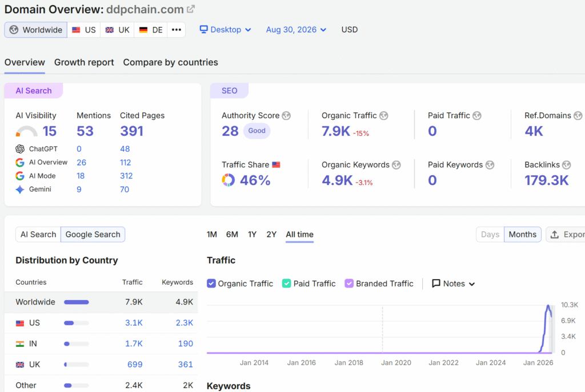585x392 pixels.
Task: Click IN traffic share progress bar
Action: pos(77,344)
